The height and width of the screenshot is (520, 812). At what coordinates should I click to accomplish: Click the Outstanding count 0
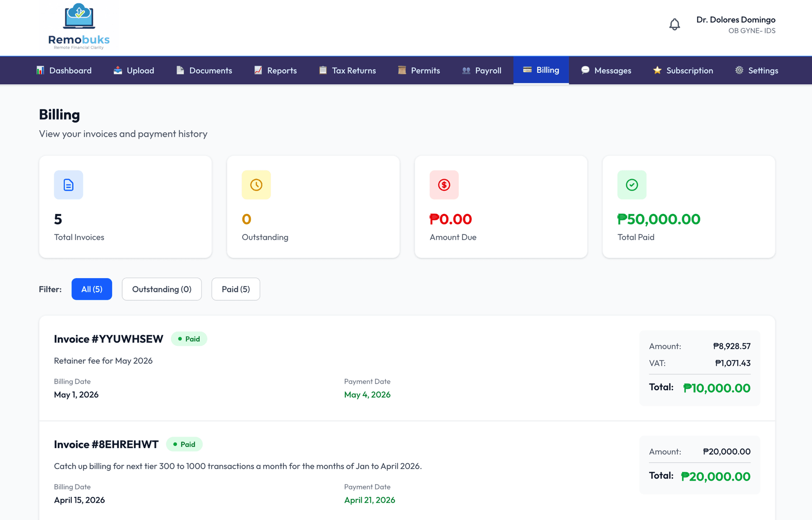click(x=247, y=219)
